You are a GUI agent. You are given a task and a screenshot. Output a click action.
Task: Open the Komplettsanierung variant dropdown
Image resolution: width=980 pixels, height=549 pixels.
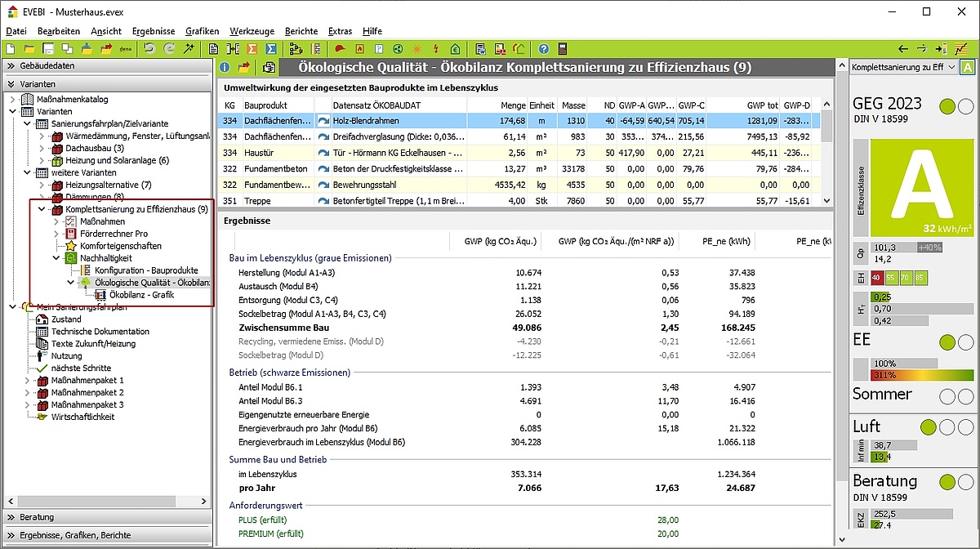click(x=904, y=67)
